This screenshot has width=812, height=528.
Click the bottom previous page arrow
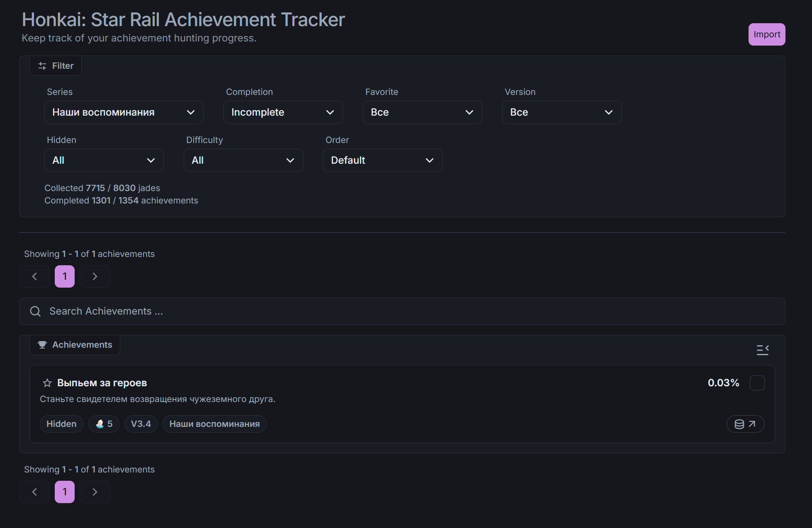[34, 492]
